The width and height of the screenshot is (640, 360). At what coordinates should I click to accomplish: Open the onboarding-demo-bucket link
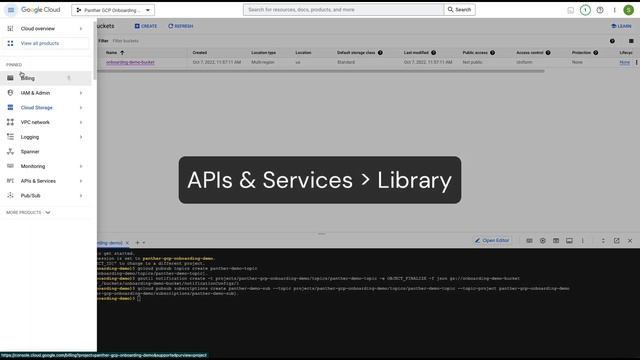130,62
